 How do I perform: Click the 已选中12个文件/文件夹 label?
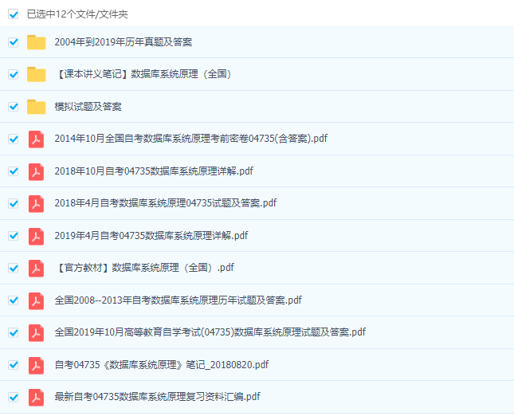[77, 14]
